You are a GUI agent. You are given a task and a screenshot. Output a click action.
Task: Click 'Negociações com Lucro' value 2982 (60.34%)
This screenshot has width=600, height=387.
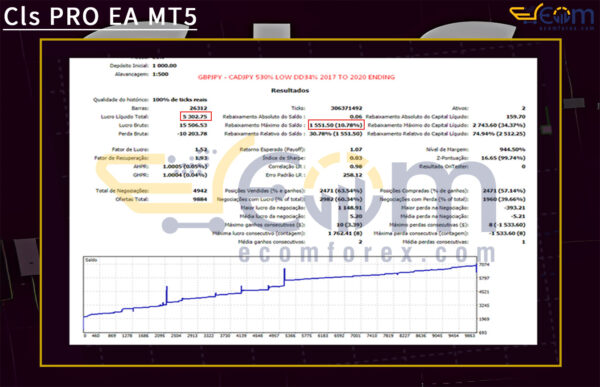[x=341, y=199]
